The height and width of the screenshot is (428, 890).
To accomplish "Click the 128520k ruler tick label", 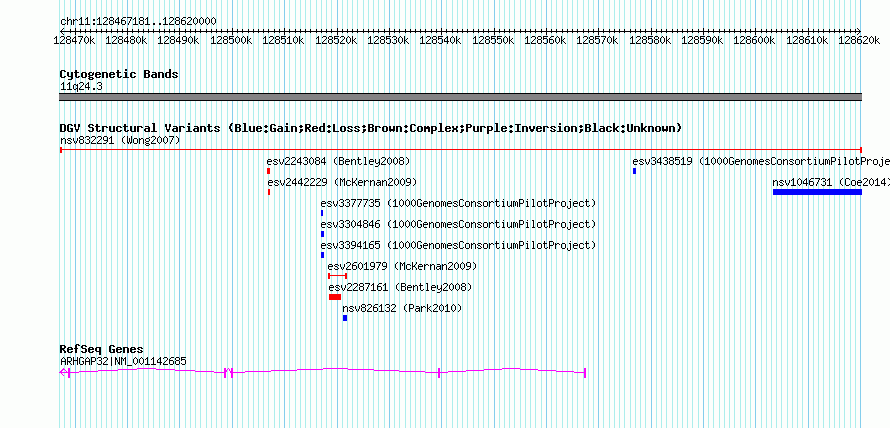I will tap(336, 40).
